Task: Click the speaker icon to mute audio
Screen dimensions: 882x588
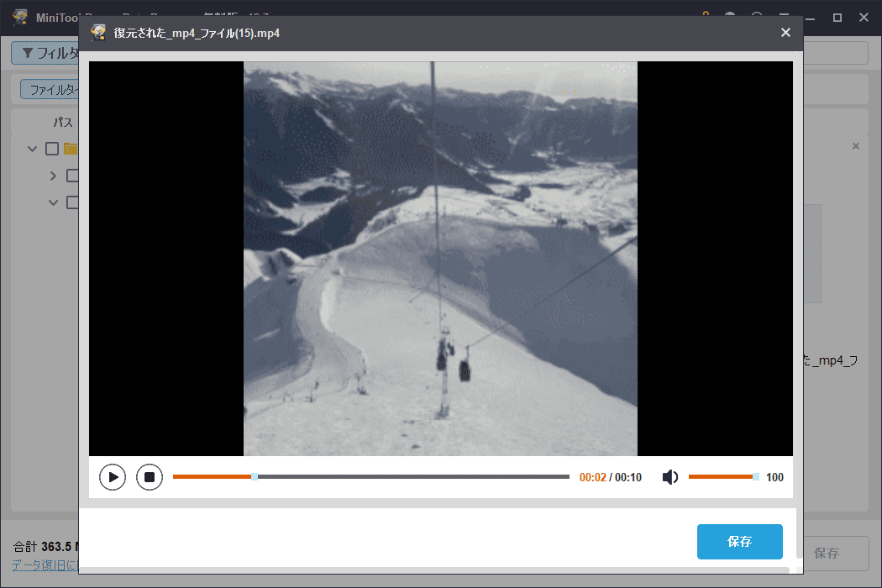Action: coord(669,476)
